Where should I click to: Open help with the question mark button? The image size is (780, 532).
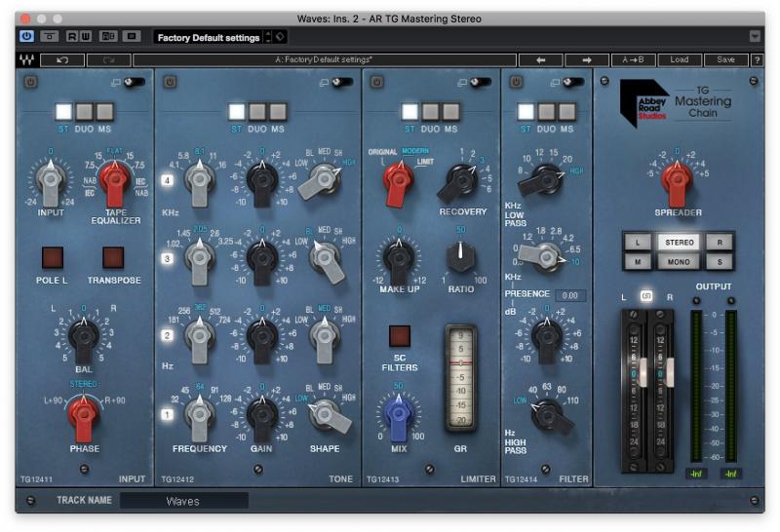tap(758, 60)
